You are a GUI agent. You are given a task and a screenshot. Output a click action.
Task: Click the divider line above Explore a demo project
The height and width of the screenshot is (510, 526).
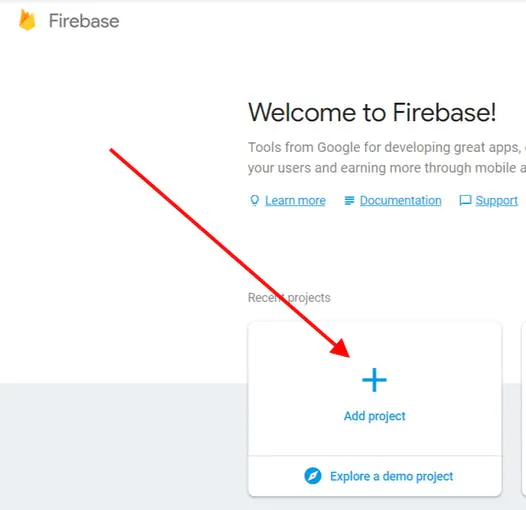point(375,456)
